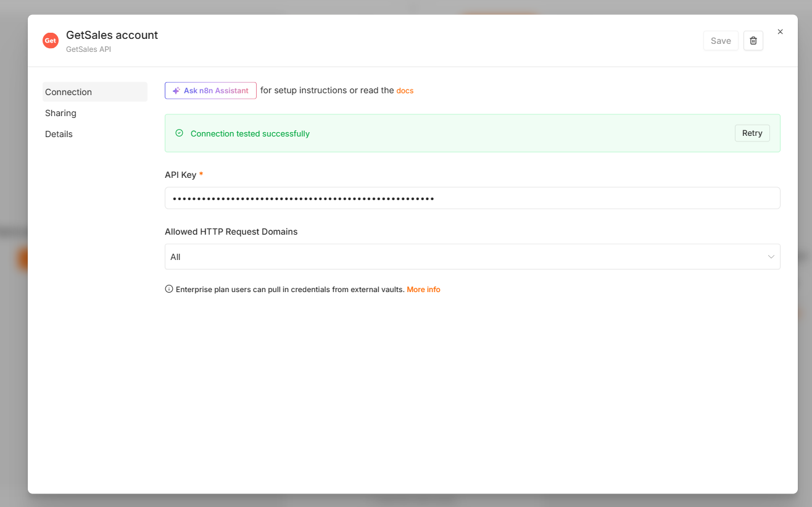Close the GetSales account dialog
This screenshot has height=507, width=812.
(x=780, y=31)
